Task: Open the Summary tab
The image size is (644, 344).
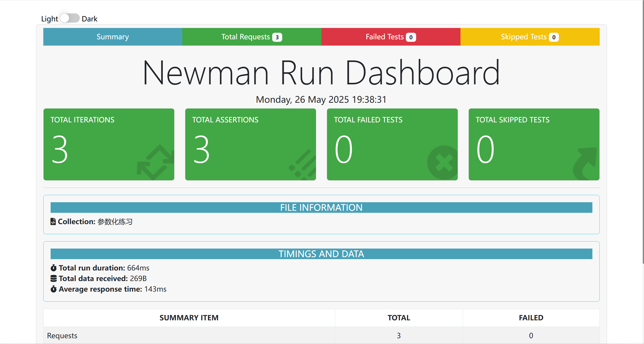Action: tap(113, 37)
